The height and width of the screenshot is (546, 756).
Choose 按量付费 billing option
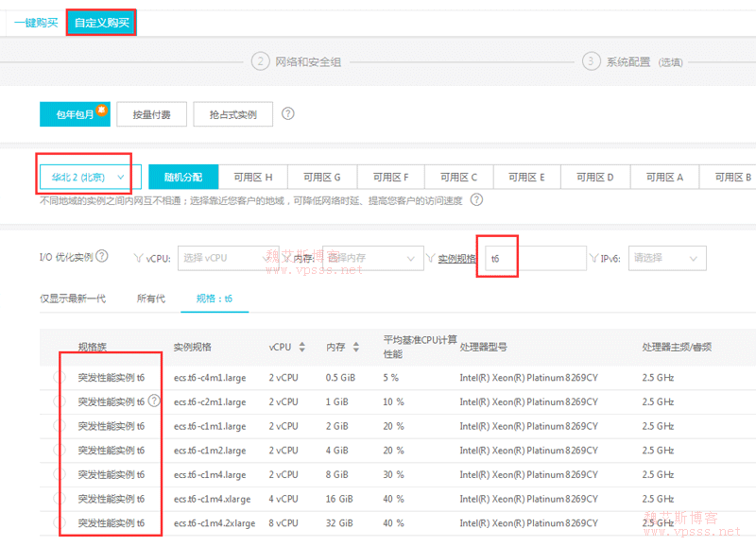click(x=151, y=114)
